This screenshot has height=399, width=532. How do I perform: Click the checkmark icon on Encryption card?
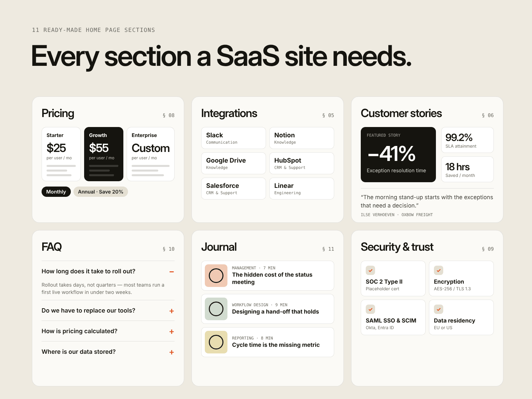point(439,270)
